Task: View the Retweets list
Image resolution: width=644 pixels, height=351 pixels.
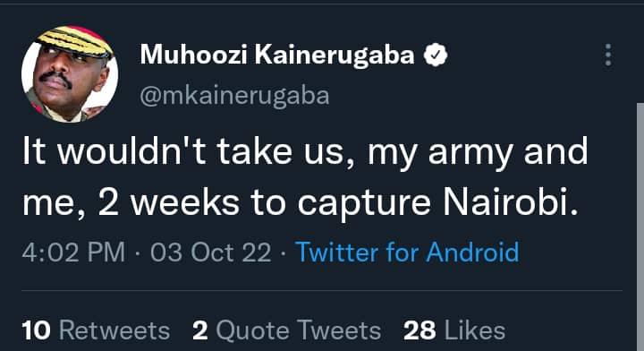Action: 96,330
